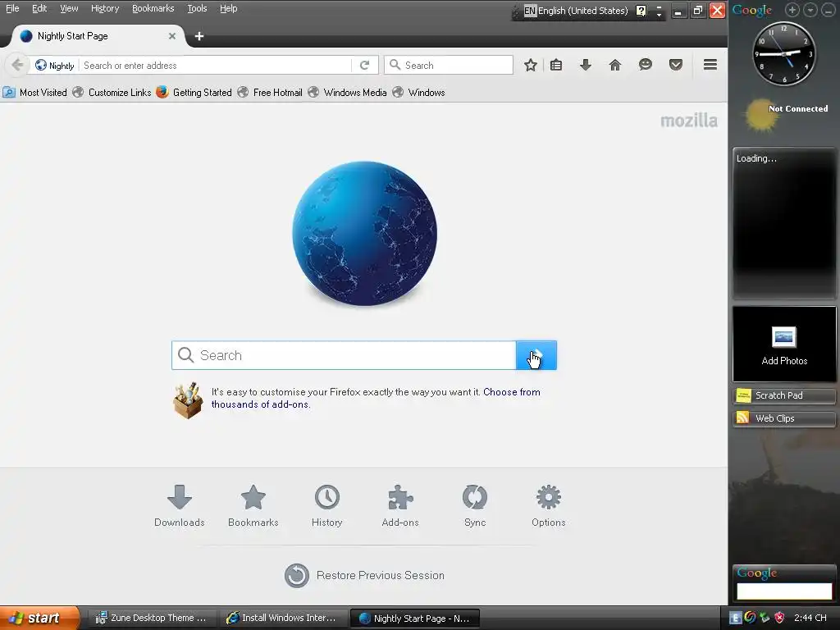This screenshot has height=630, width=840.
Task: Open the History menu
Action: point(104,8)
